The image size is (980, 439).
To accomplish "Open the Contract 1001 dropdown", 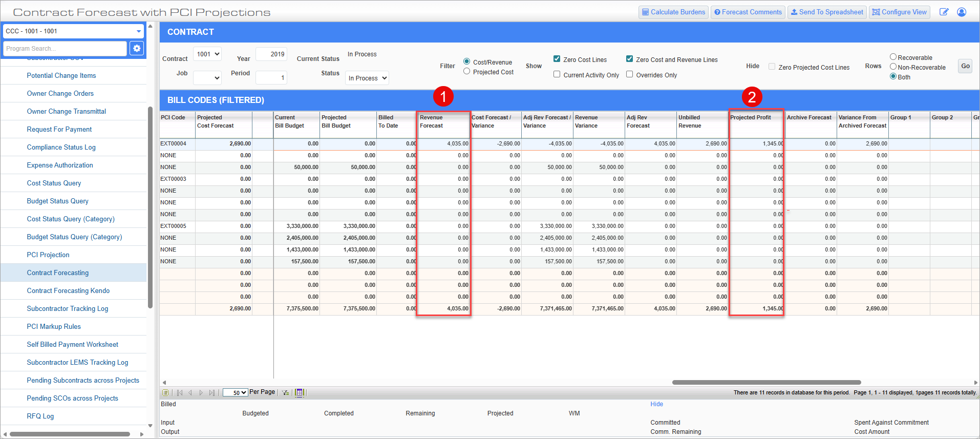I will coord(207,54).
